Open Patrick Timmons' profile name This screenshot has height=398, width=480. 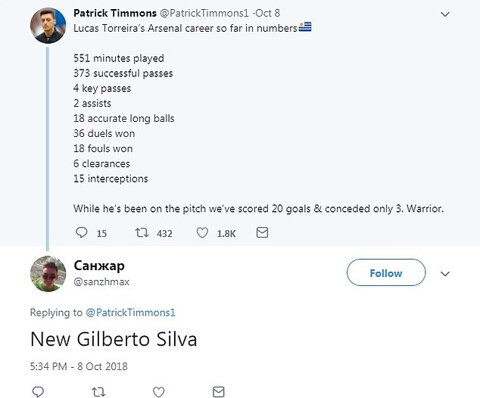pos(115,13)
